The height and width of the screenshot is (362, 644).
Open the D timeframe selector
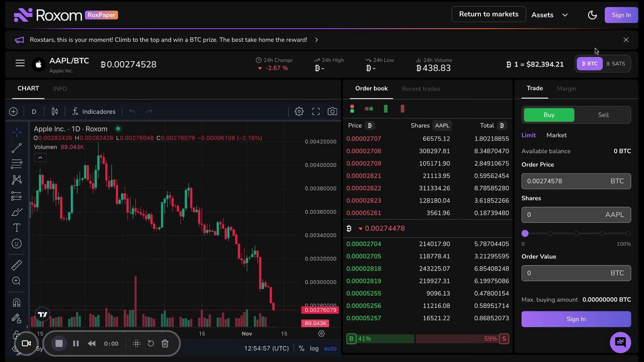coord(34,112)
